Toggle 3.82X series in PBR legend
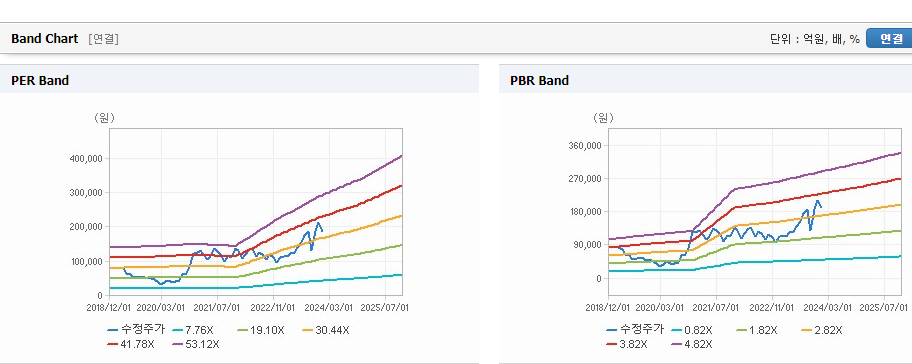 [627, 344]
